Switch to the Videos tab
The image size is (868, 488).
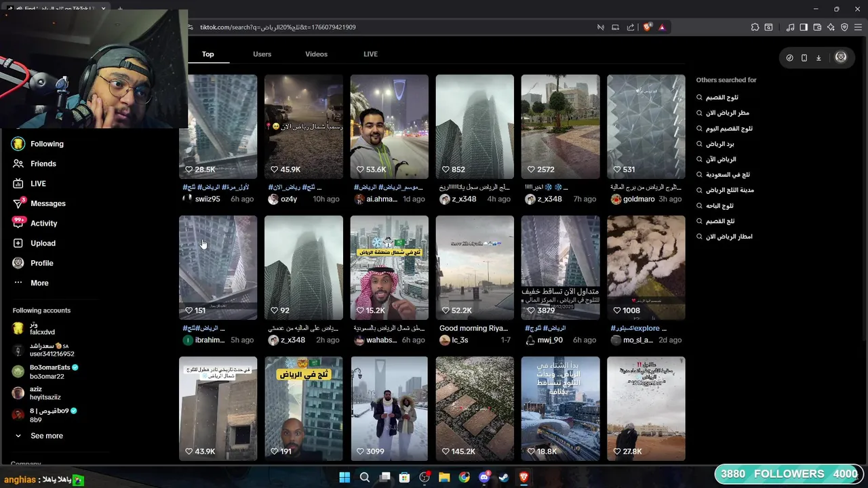tap(316, 54)
